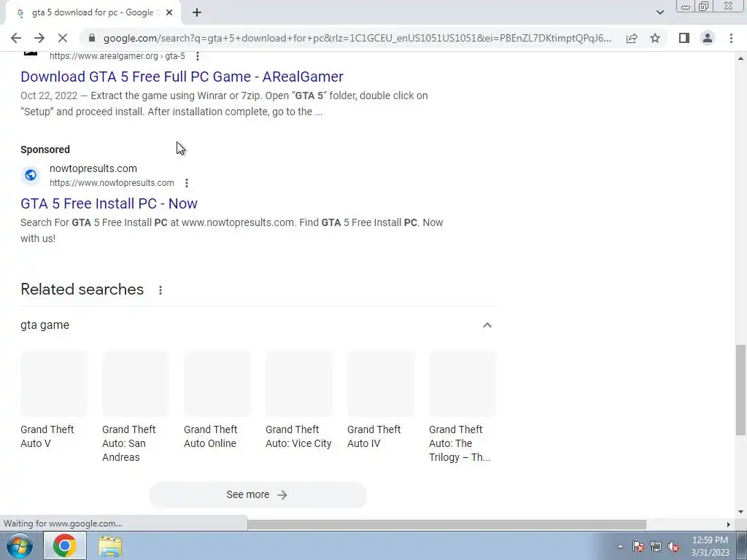Click the https://www.nowtopresults.com URL text

(x=112, y=183)
